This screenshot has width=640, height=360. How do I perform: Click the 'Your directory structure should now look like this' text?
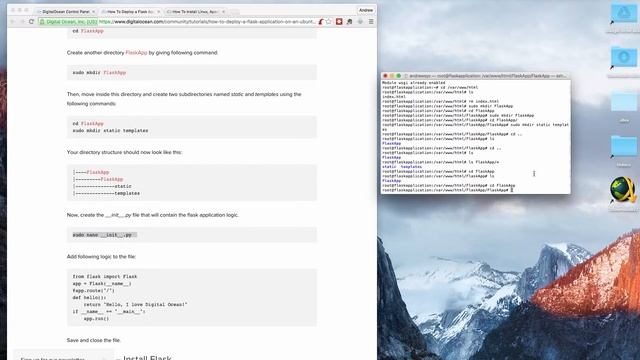coord(124,152)
